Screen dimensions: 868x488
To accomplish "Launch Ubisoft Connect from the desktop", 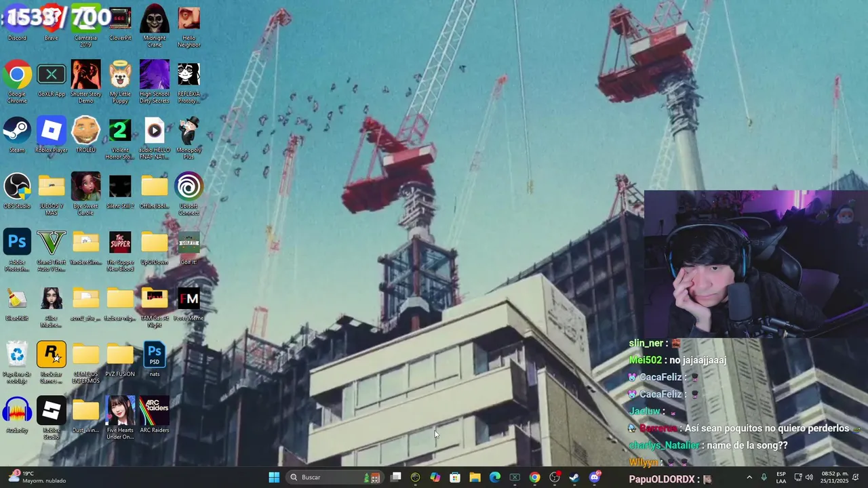I will (189, 195).
